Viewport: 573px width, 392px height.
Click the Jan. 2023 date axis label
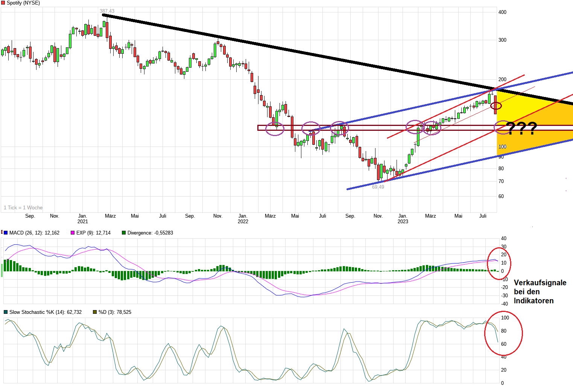click(x=403, y=218)
